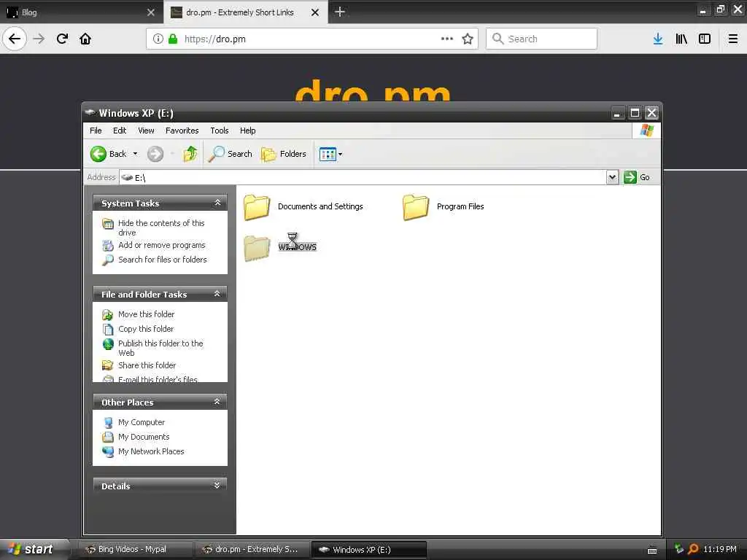The height and width of the screenshot is (560, 747).
Task: Open My Network Places link
Action: click(x=151, y=451)
